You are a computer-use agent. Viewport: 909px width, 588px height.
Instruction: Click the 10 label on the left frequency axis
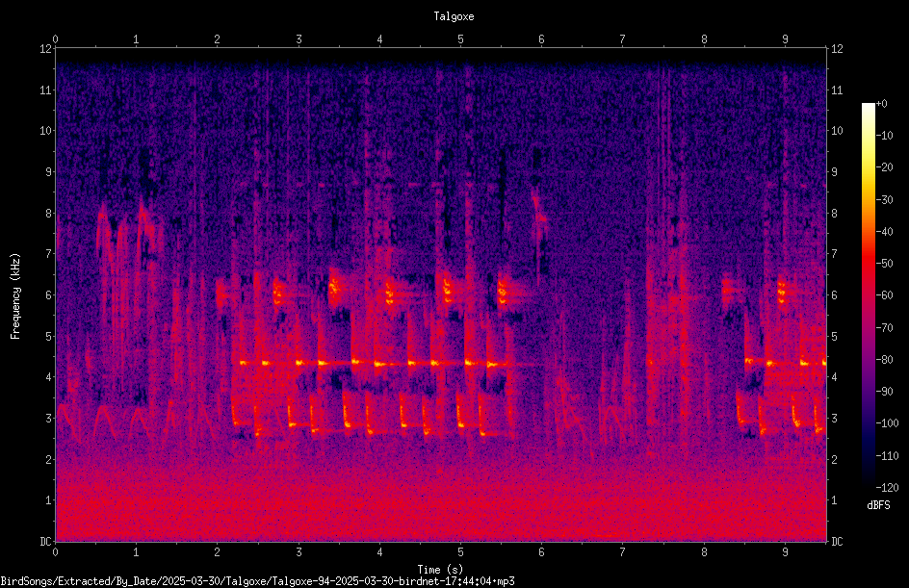[45, 131]
